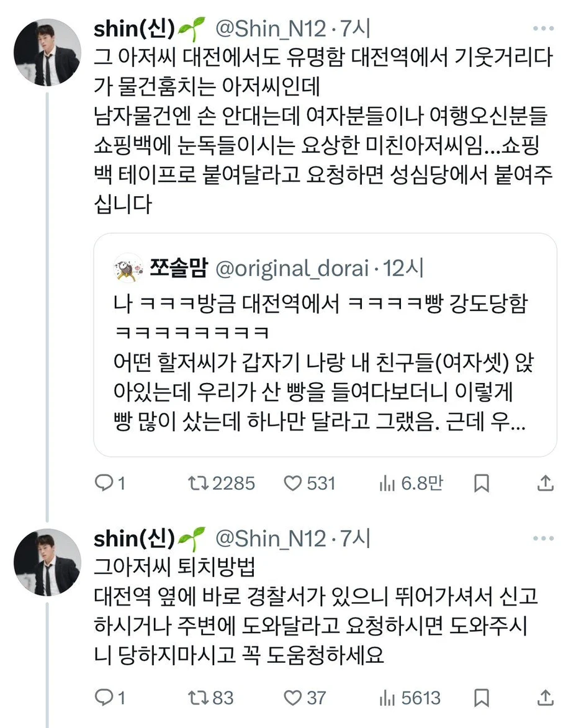Bookmark the first tweet

482,483
